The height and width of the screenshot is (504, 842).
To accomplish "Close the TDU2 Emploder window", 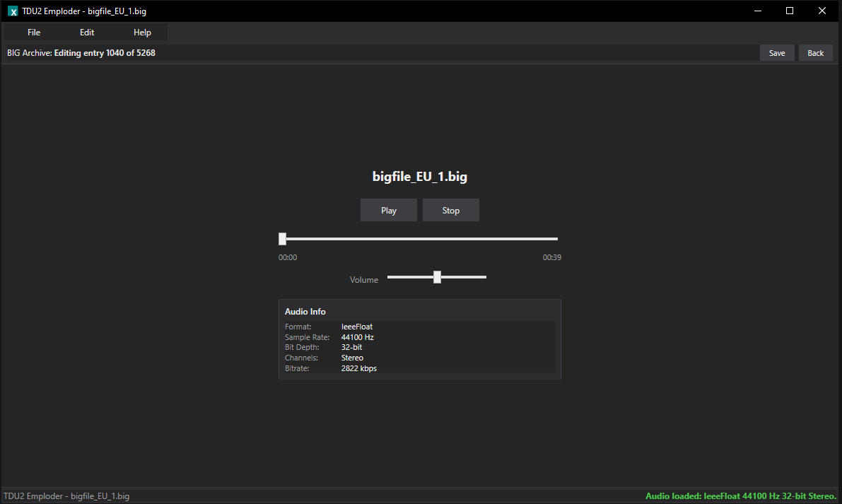I will coord(821,11).
